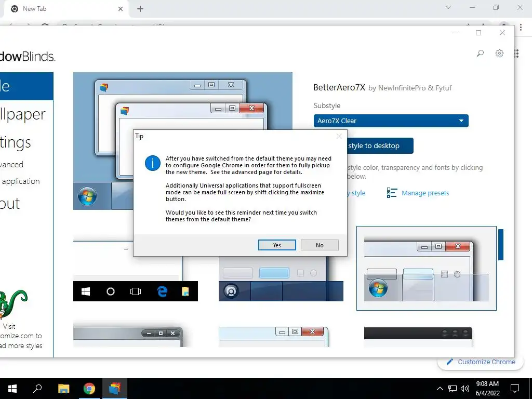This screenshot has height=399, width=532.
Task: Open a new Chrome tab with plus
Action: pyautogui.click(x=140, y=9)
